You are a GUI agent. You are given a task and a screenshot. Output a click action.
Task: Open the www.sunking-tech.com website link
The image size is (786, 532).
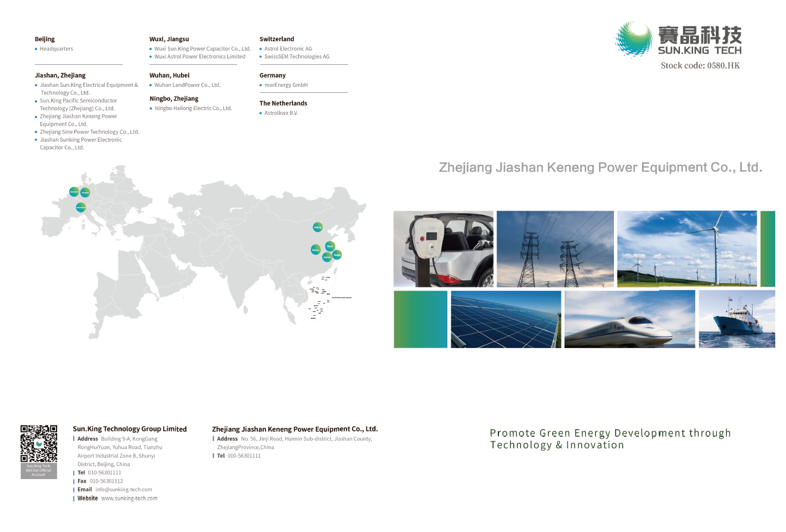tap(129, 498)
